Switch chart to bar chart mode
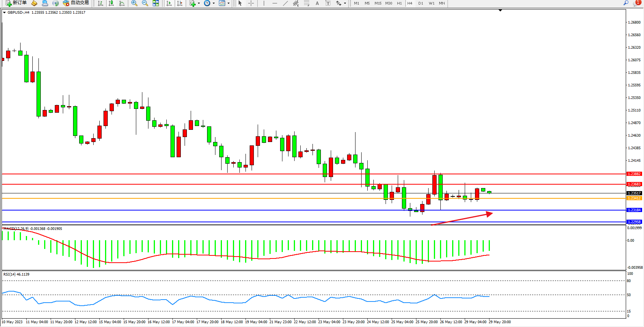The height and width of the screenshot is (327, 644). (100, 3)
